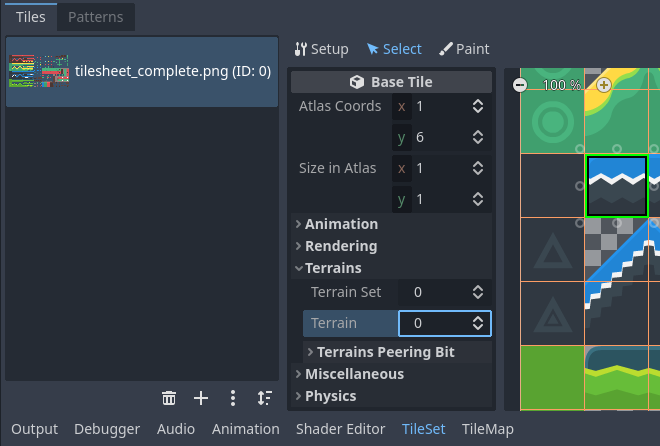Expand Terrains Peering Bit section
Screen dimensions: 660x446
coord(385,352)
